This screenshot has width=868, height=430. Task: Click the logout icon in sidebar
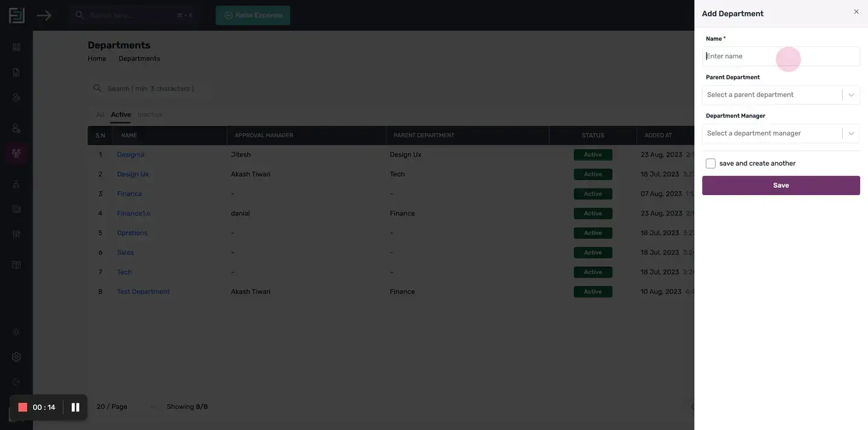pos(16,382)
